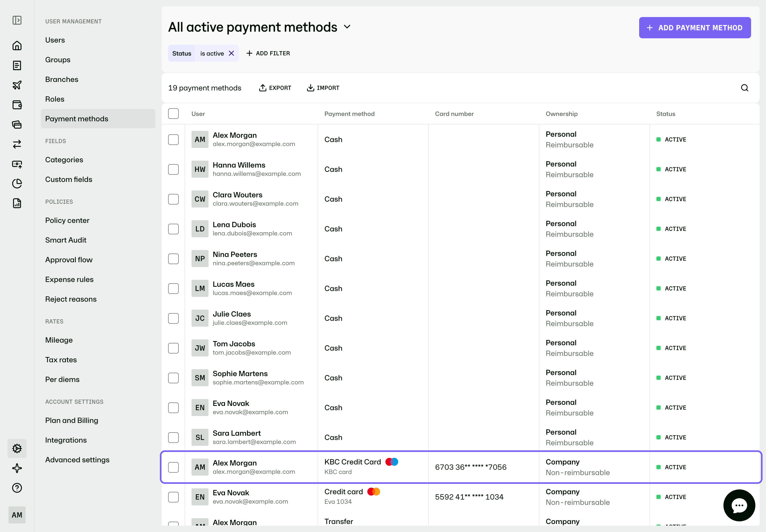Open the Home icon in left rail
Viewport: 766px width, 532px height.
pyautogui.click(x=17, y=46)
